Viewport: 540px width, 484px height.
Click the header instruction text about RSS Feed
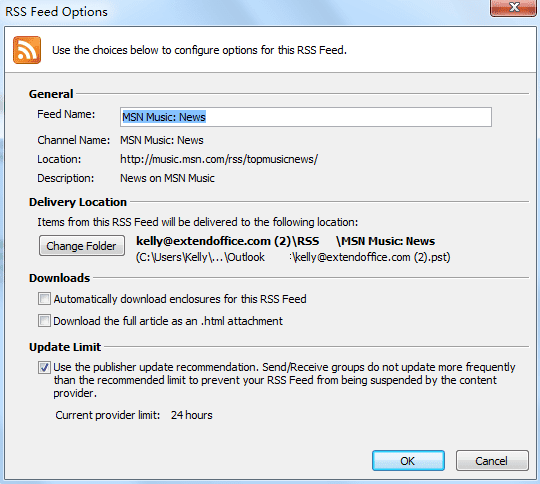tap(199, 50)
